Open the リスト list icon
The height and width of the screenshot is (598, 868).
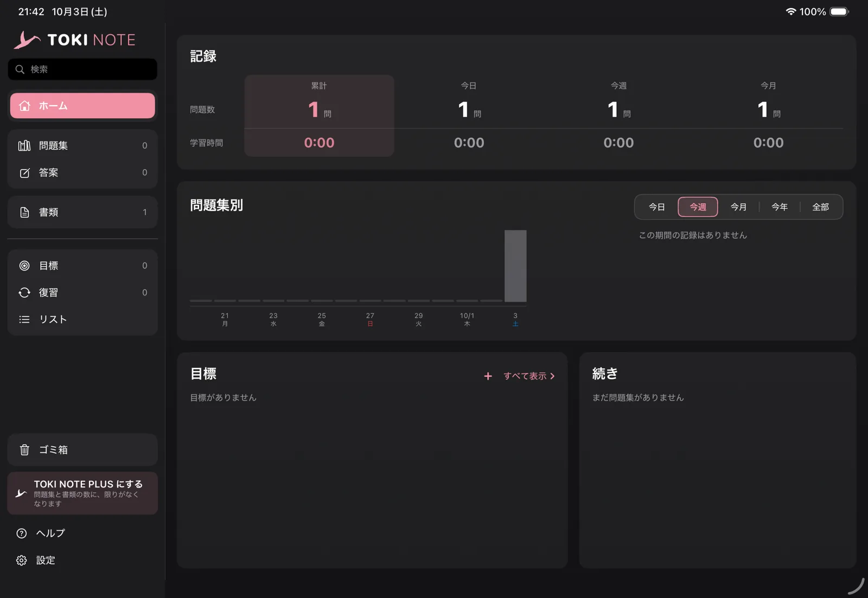pos(24,319)
